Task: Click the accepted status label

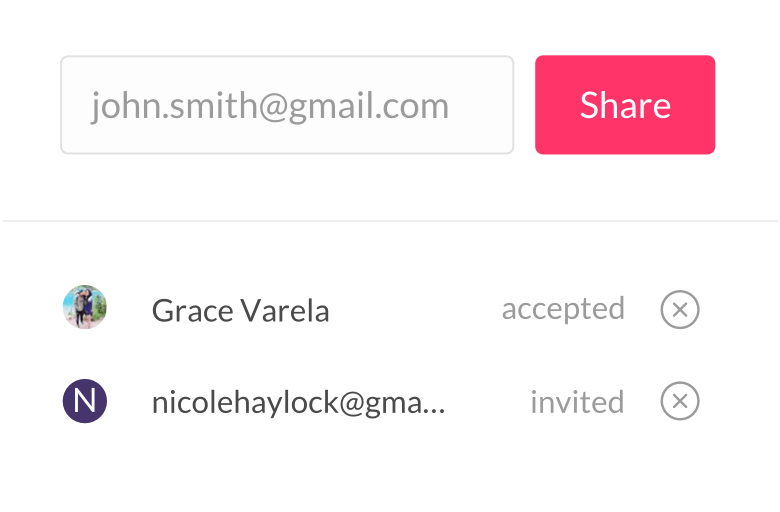Action: click(563, 309)
